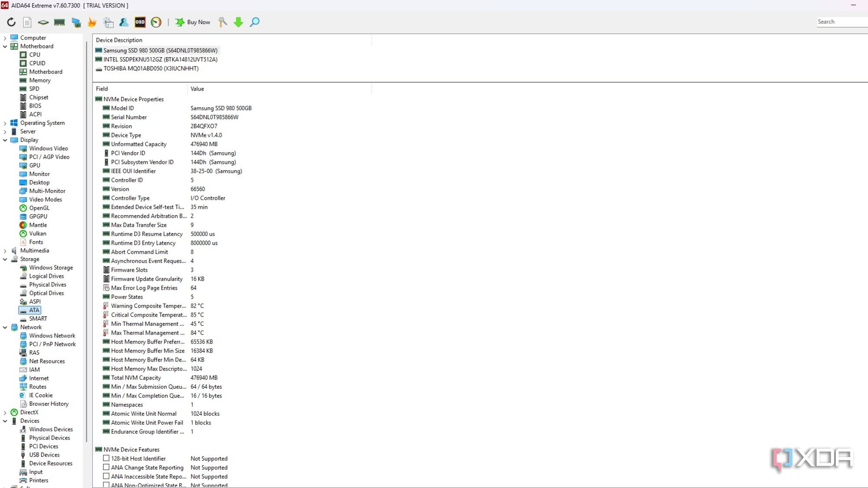Select the Firmware Slots field row
Screen dimensions: 868x488
pos(148,270)
